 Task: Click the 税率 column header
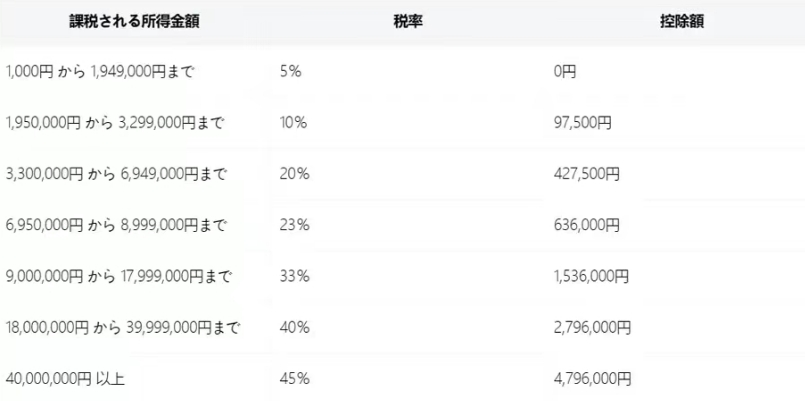[x=408, y=22]
